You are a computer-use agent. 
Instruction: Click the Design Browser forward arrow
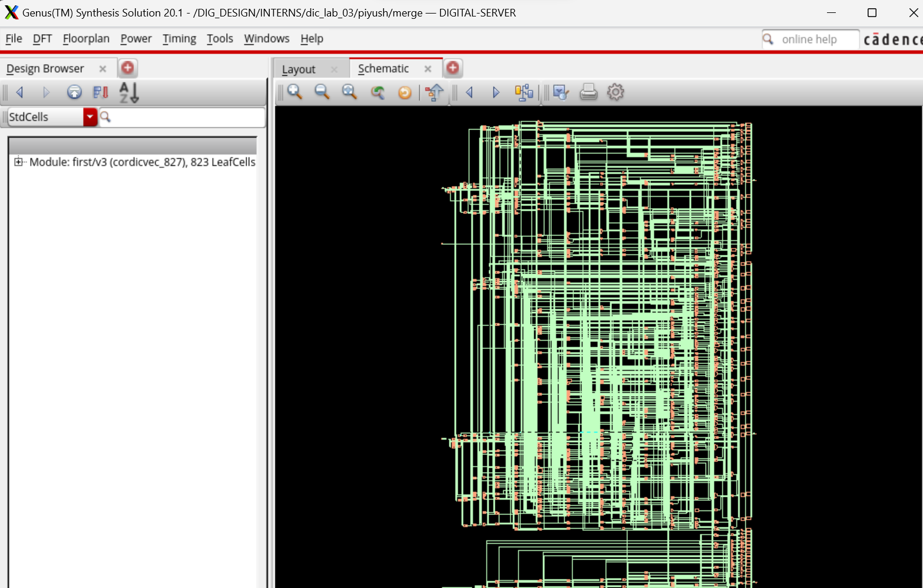pos(46,92)
